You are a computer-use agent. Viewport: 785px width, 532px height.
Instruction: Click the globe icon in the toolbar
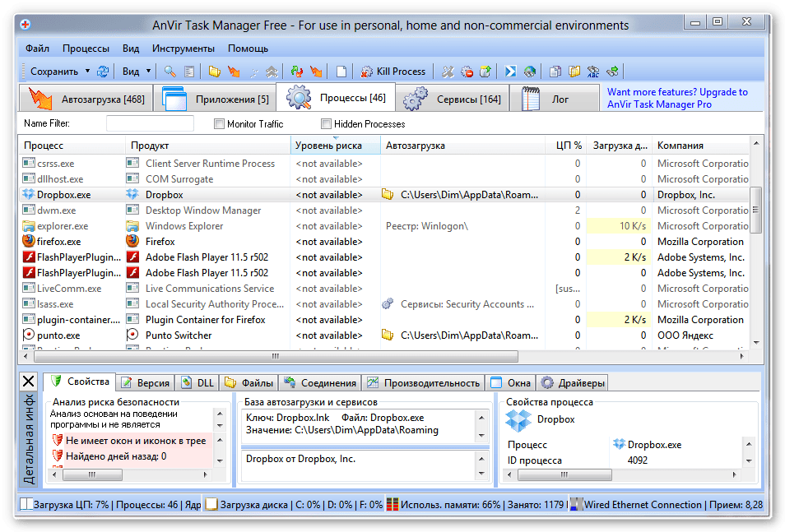coord(530,72)
